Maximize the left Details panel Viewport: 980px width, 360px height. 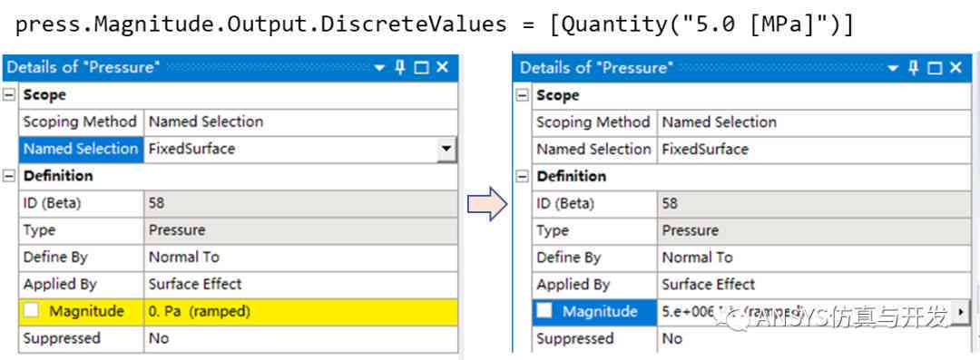[x=422, y=68]
